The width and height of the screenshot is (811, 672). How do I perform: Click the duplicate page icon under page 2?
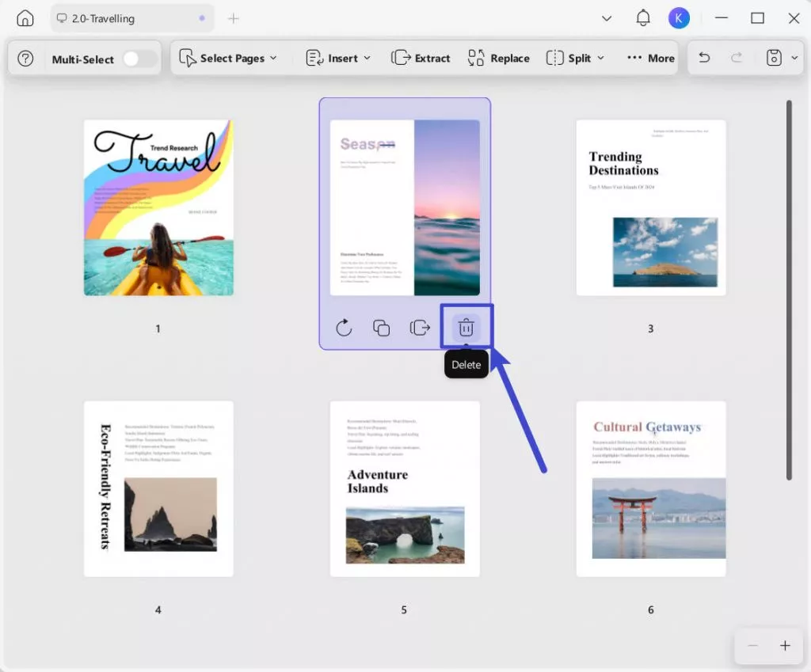[381, 328]
